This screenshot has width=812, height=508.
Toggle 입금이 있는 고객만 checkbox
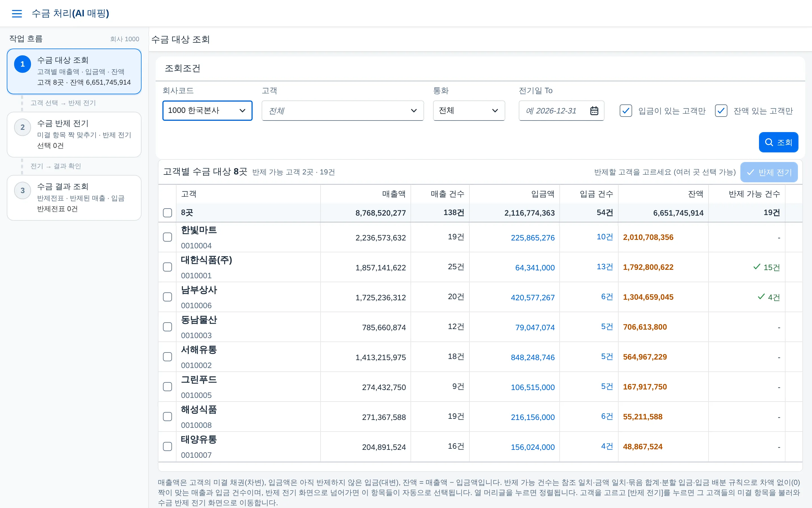(x=626, y=111)
